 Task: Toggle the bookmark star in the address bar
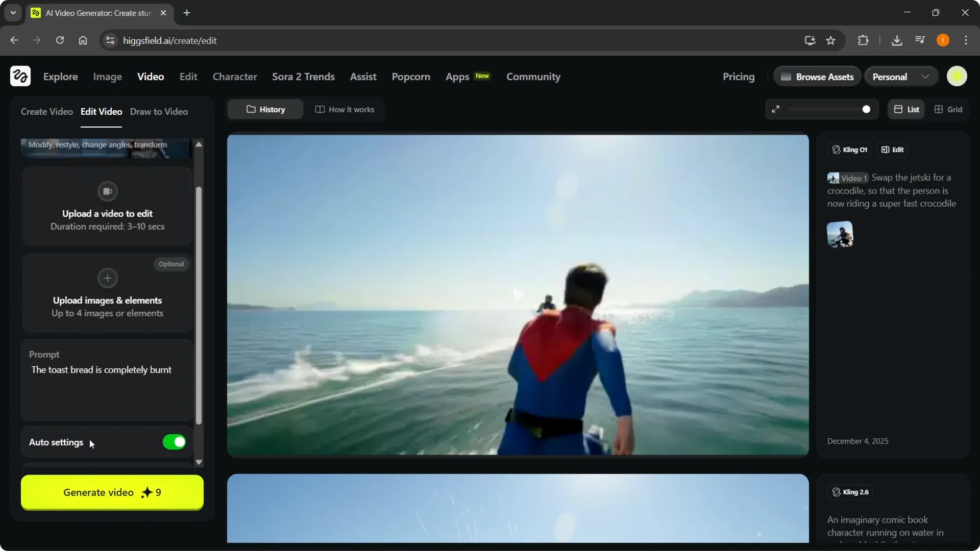coord(830,40)
